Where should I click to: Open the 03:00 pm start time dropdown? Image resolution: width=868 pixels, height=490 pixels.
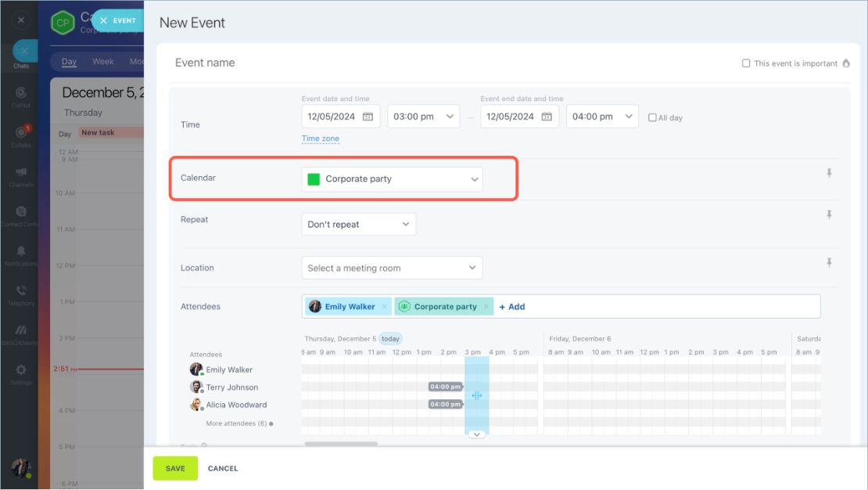coord(424,117)
